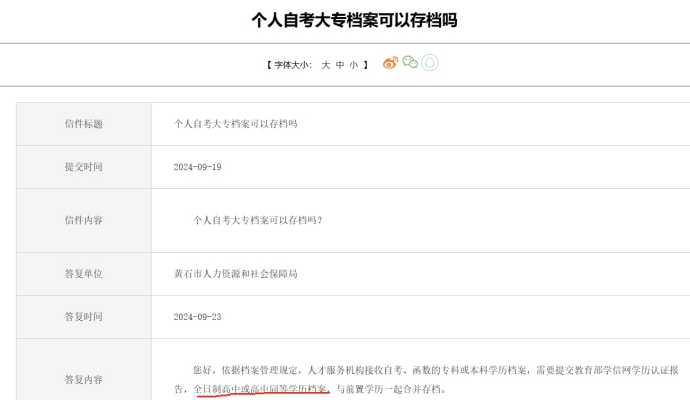This screenshot has width=690, height=400.
Task: Click the submission date 2024-09-19
Action: coord(198,167)
